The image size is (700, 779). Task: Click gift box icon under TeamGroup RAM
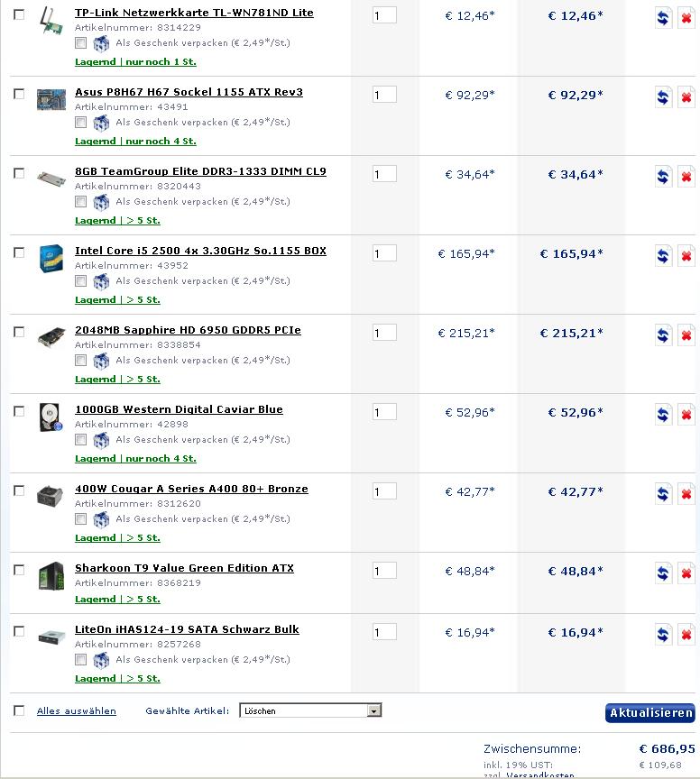coord(101,202)
